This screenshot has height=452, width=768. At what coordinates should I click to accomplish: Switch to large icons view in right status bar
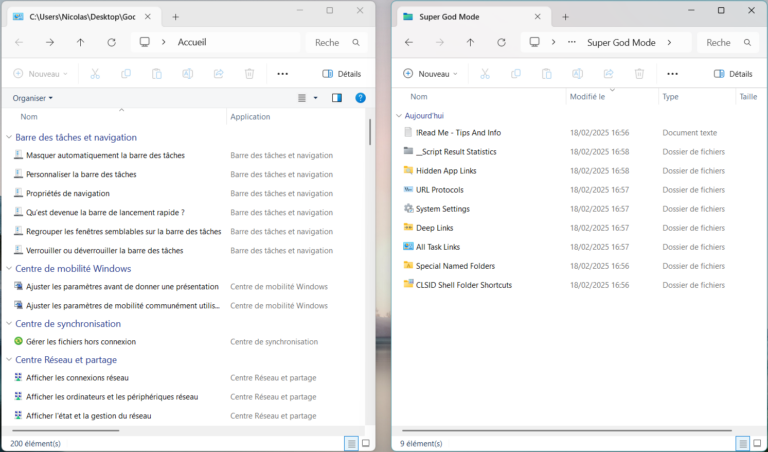(756, 443)
